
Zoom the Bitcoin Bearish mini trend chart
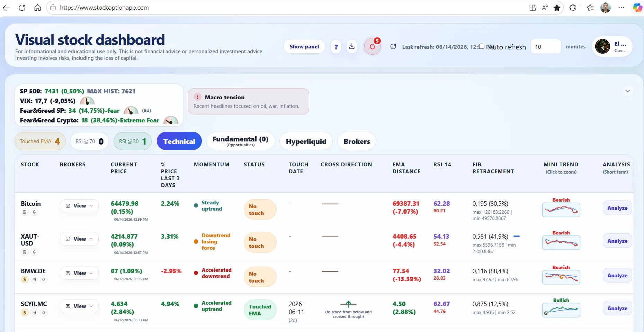coord(561,210)
